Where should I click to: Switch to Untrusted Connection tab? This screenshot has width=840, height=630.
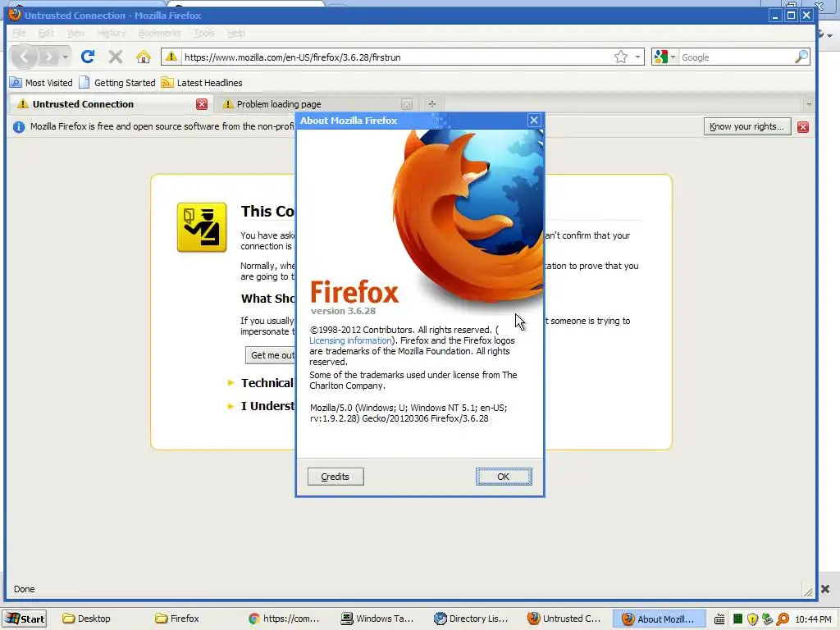111,104
